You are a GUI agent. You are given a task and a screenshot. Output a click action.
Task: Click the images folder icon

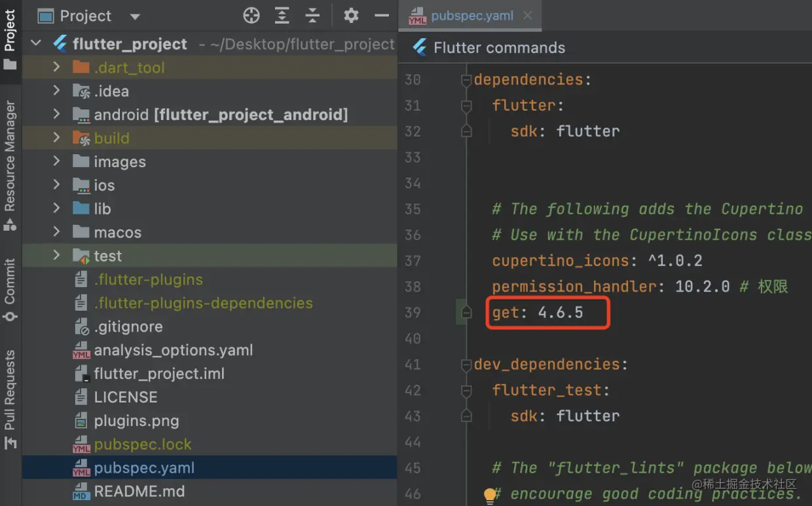coord(81,161)
